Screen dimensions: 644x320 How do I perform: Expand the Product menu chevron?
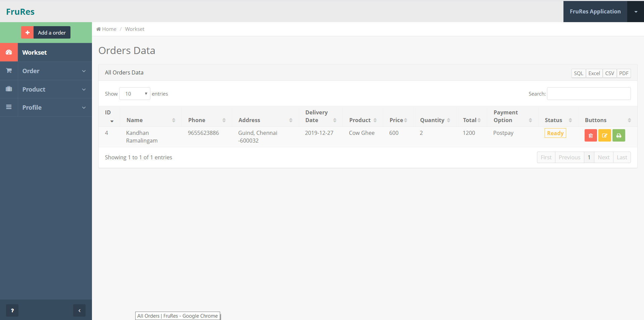pos(84,89)
